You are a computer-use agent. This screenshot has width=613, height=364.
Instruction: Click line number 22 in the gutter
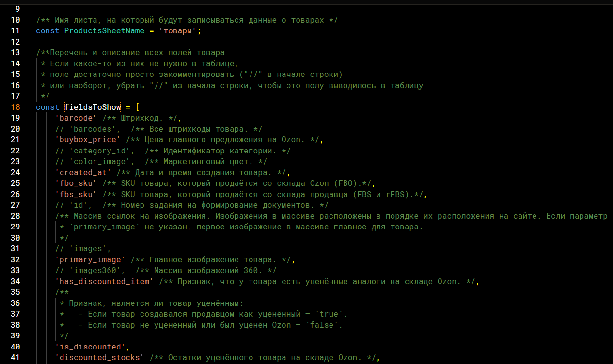(x=16, y=151)
